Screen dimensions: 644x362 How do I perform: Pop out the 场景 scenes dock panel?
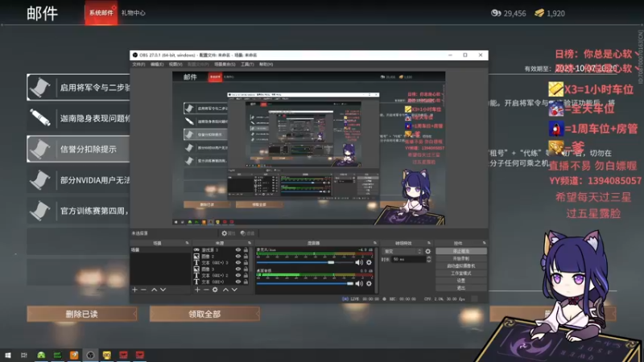(x=188, y=243)
